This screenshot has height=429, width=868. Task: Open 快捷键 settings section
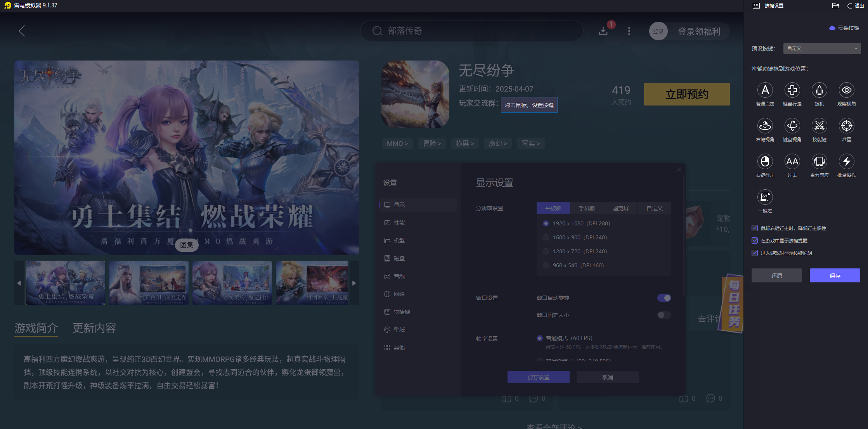tap(418, 312)
